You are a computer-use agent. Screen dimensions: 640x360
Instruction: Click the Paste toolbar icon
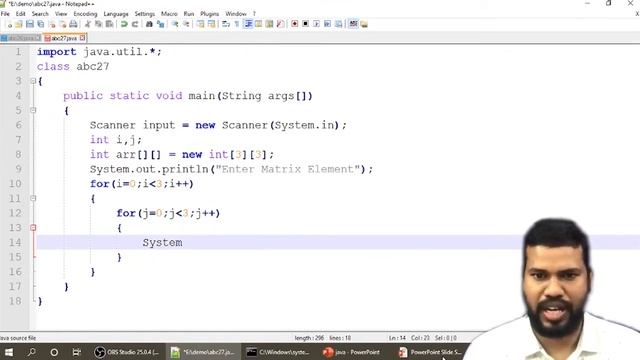[x=109, y=24]
